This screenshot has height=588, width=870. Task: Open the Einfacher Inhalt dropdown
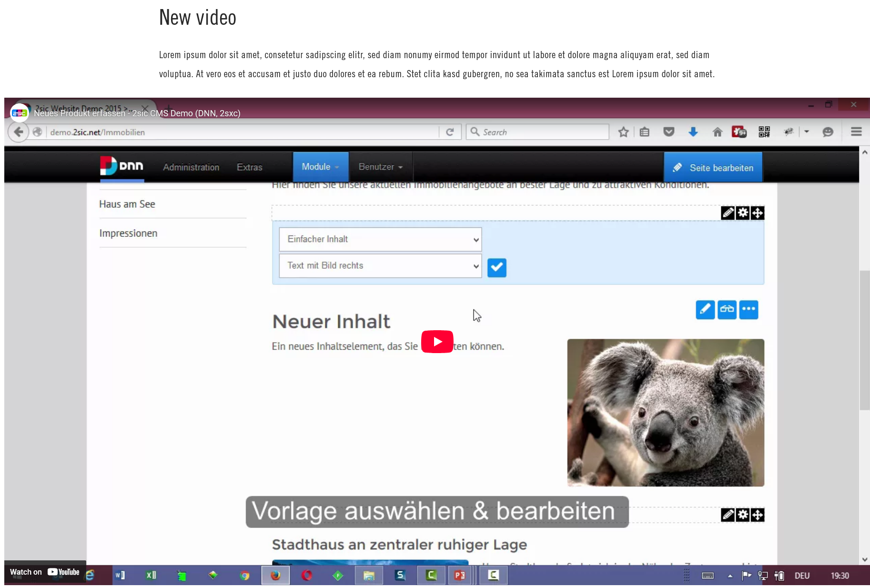[380, 239]
